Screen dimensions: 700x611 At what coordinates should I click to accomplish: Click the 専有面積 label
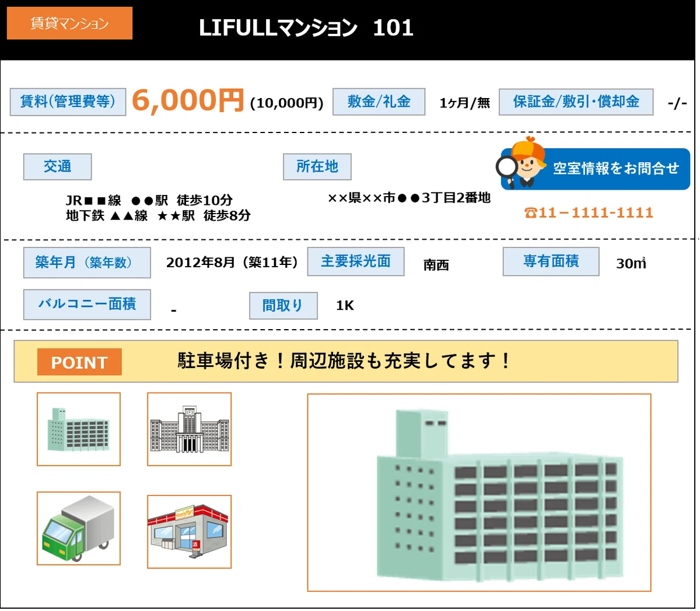(x=551, y=261)
